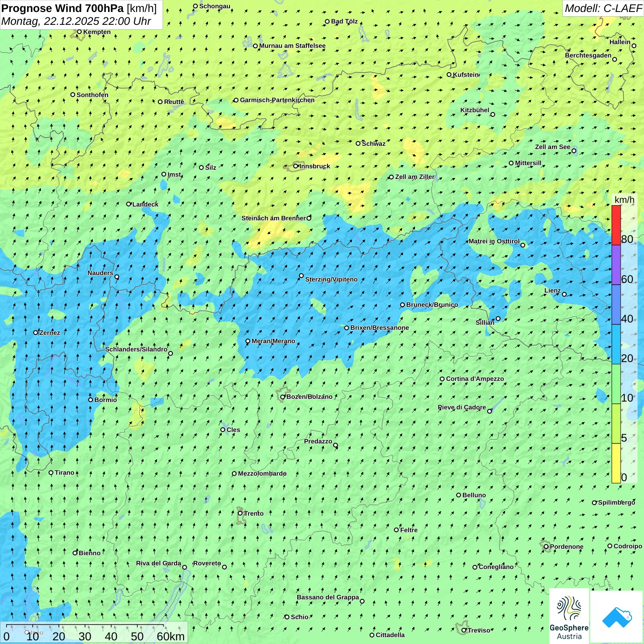The width and height of the screenshot is (644, 644).
Task: Select the Murnau am Staffelsee label
Action: pyautogui.click(x=292, y=46)
